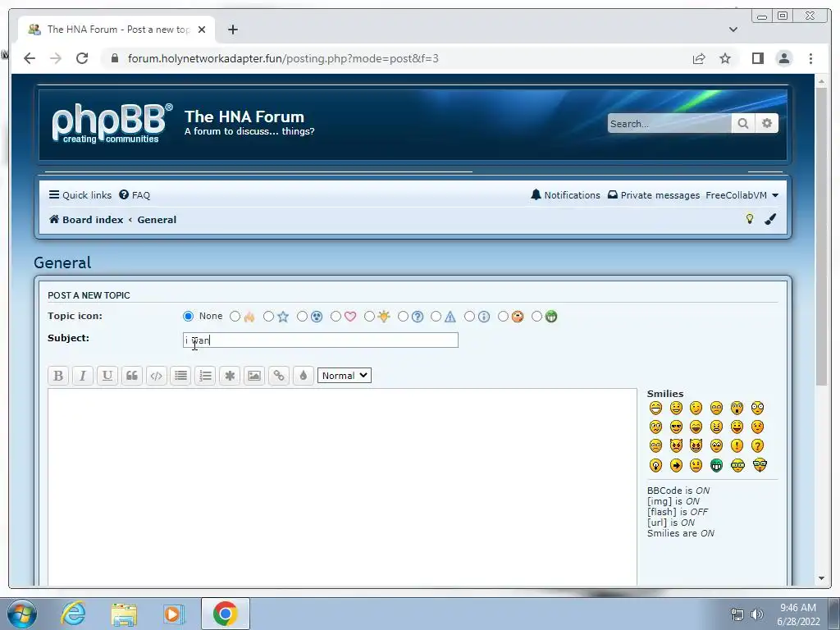Screen dimensions: 840x630
Task: Select the None topic icon option
Action: click(x=188, y=316)
